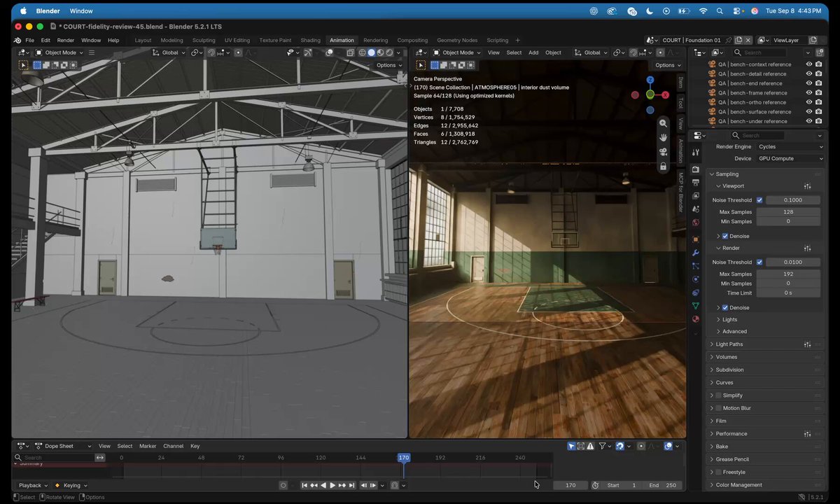Click the use preview range clock icon
Image resolution: width=840 pixels, height=504 pixels.
pos(595,485)
